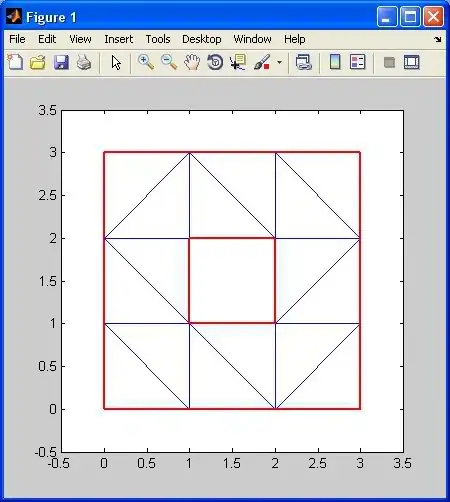This screenshot has width=450, height=502.
Task: Insert a legend using toolbar icon
Action: click(358, 62)
